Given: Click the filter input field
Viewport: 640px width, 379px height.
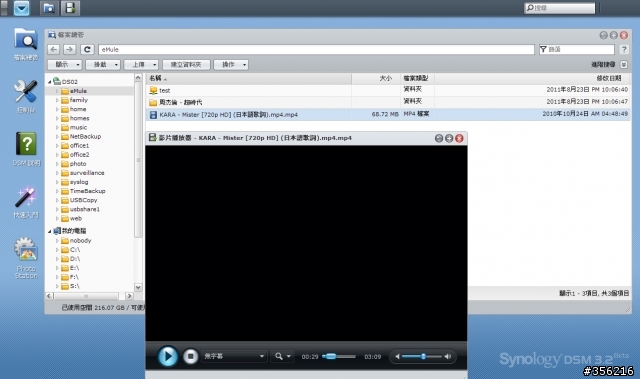Looking at the screenshot, I should click(576, 49).
